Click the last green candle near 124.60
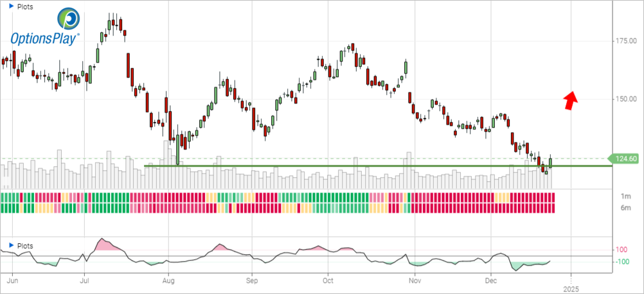The height and width of the screenshot is (294, 644). pyautogui.click(x=551, y=162)
